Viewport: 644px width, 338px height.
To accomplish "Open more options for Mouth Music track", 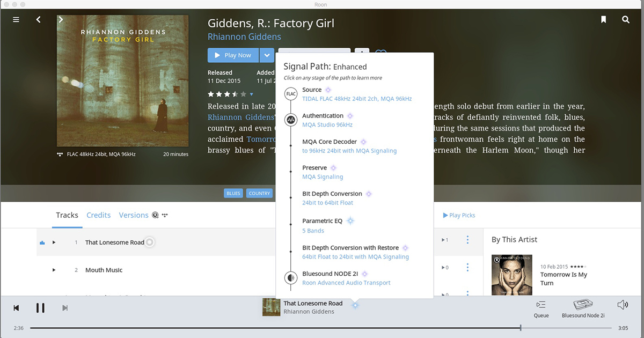I will pyautogui.click(x=467, y=267).
